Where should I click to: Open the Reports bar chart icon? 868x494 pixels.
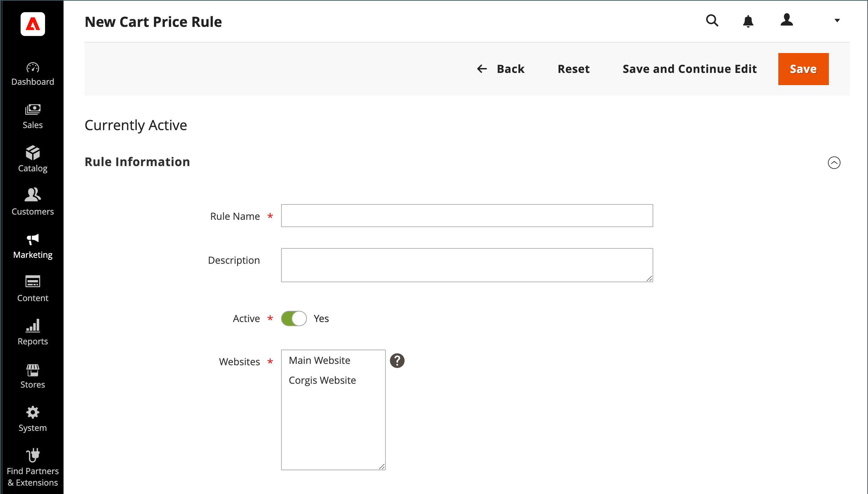pos(32,325)
